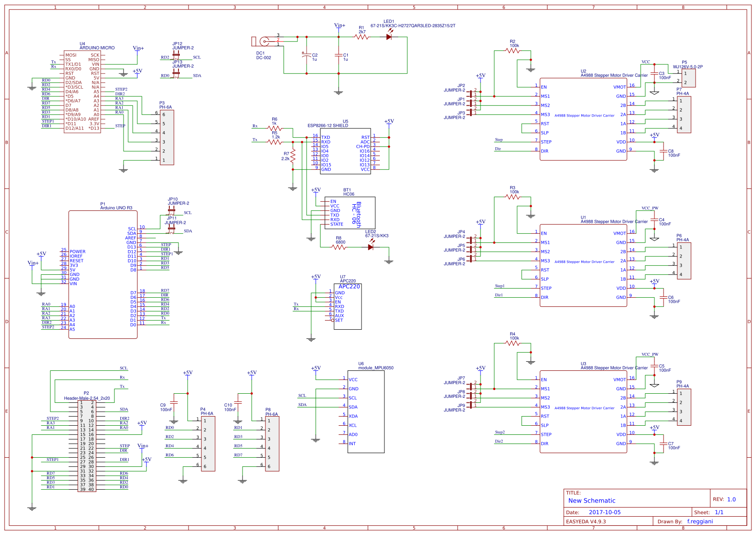This screenshot has width=756, height=535.
Task: Select the LED2 diode near HC06
Action: (371, 247)
